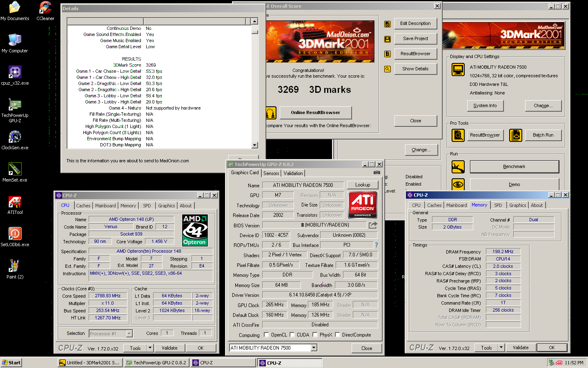Open the Processor #1 selection dropdown in CPU-Z
This screenshot has height=368, width=588.
(x=129, y=334)
